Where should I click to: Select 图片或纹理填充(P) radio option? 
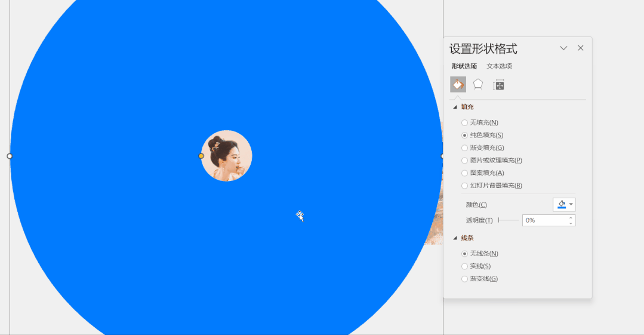(x=492, y=160)
